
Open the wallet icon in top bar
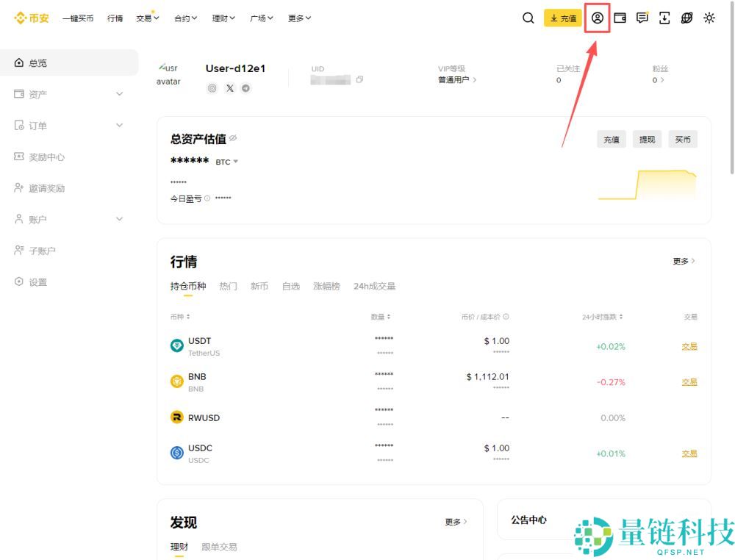[x=620, y=18]
